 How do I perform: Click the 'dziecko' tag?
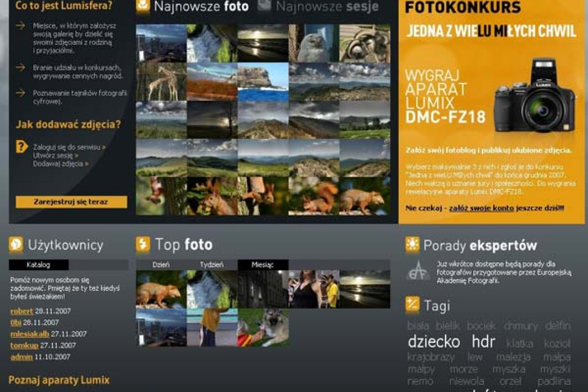(434, 342)
